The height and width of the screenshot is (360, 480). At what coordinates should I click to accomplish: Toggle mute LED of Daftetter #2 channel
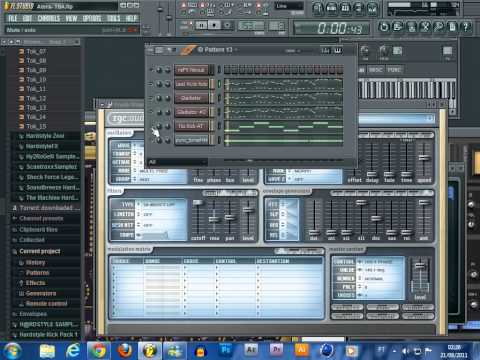[152, 112]
